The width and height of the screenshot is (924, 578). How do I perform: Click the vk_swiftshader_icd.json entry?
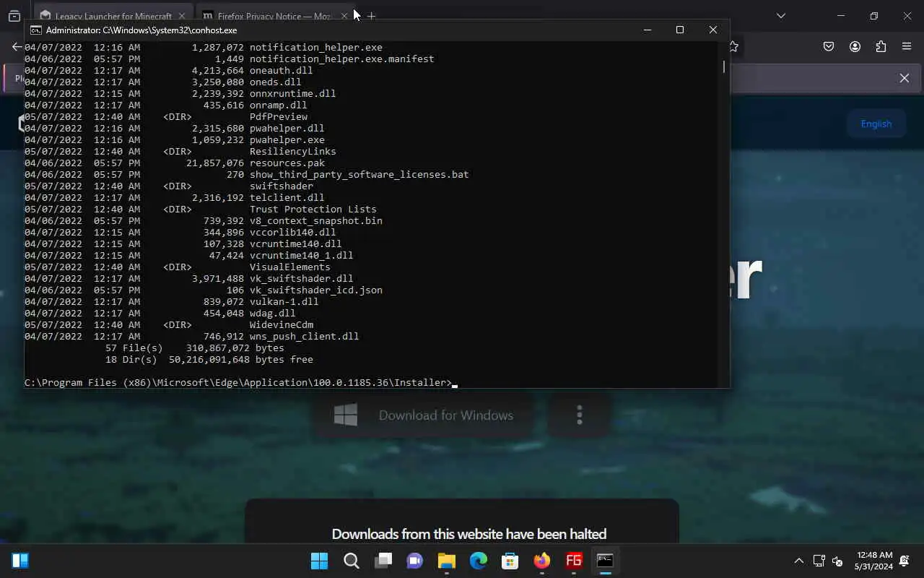click(x=315, y=290)
